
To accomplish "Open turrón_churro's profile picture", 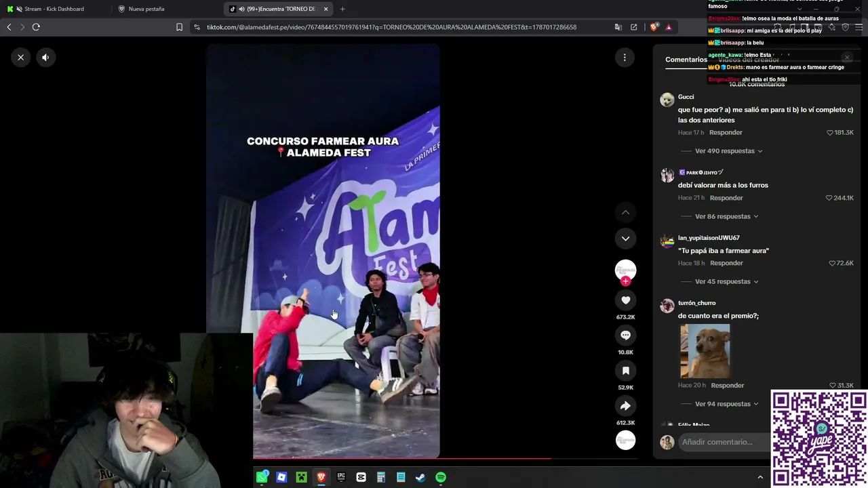I will click(667, 306).
